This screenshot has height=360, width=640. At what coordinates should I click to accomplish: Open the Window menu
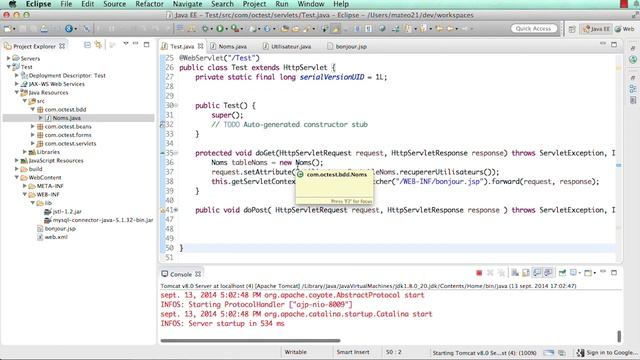tap(311, 4)
